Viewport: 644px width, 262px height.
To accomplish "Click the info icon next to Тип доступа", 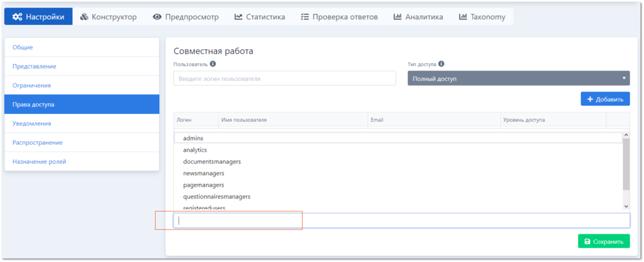I will point(441,64).
